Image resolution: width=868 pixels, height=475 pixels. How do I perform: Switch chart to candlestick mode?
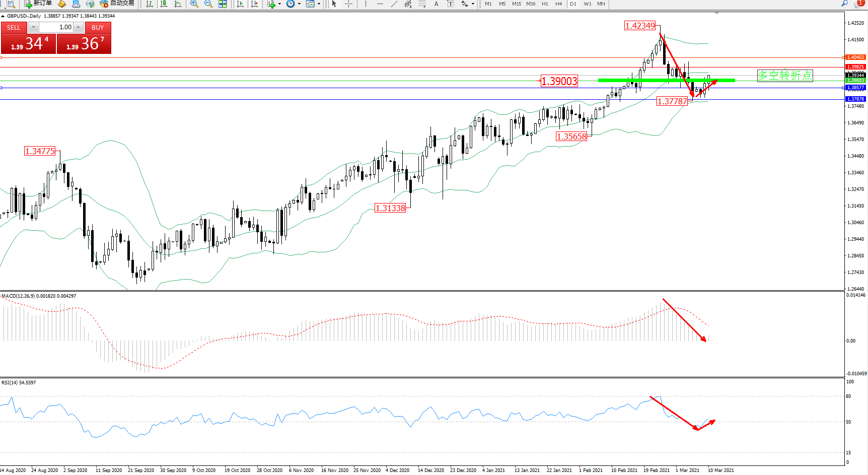pos(164,4)
